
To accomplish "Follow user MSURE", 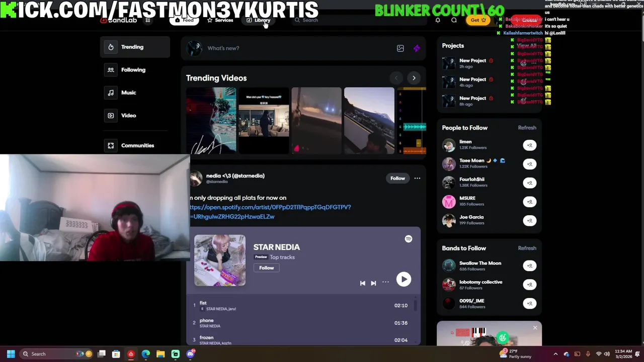I will pos(529,202).
